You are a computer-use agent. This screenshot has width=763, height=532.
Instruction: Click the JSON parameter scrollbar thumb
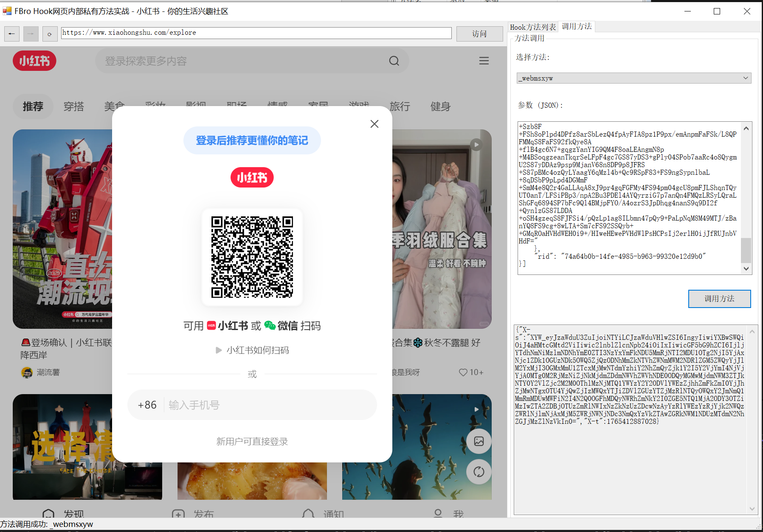(746, 250)
